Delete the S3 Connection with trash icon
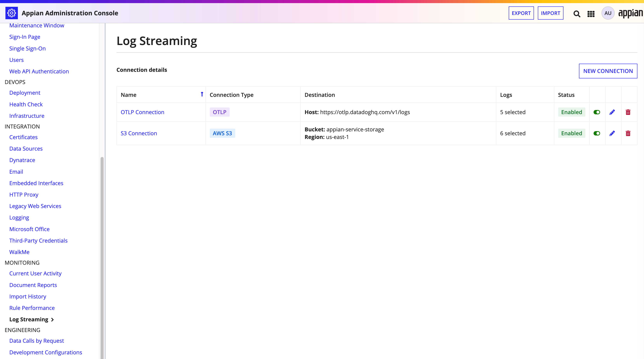Image resolution: width=644 pixels, height=359 pixels. pos(628,134)
